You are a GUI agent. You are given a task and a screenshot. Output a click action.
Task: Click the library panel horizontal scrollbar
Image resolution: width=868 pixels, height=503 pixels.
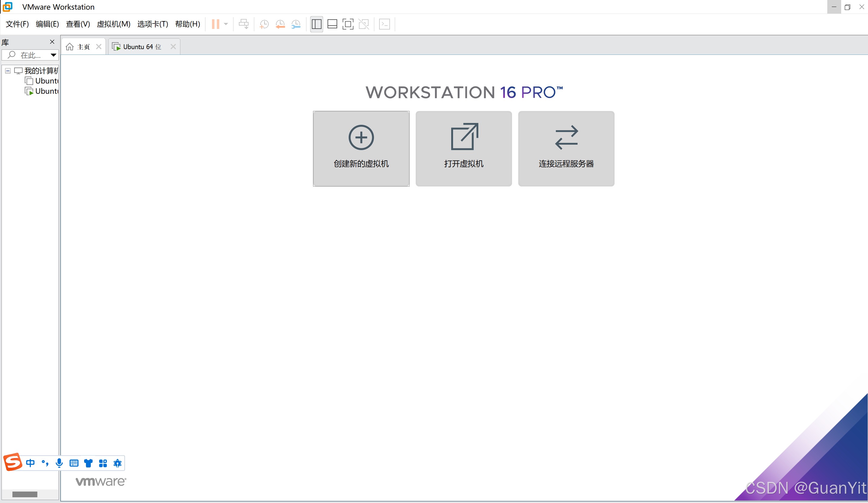pyautogui.click(x=25, y=494)
